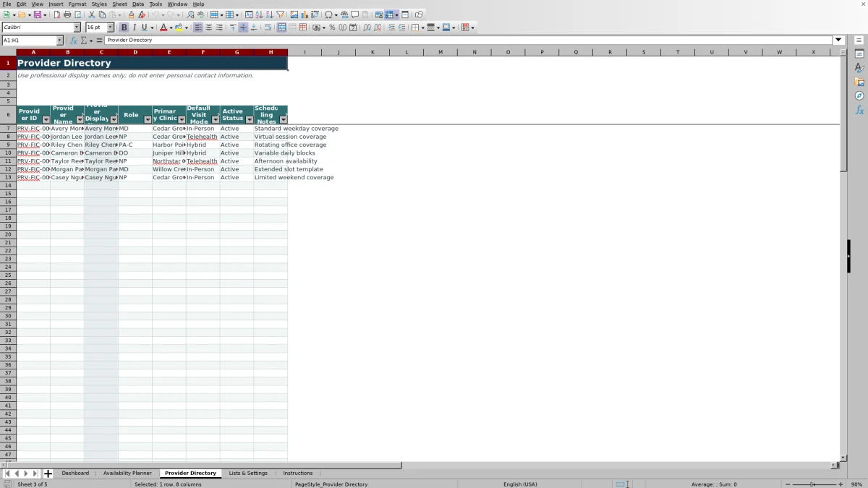Select row 9 header

tap(8, 145)
